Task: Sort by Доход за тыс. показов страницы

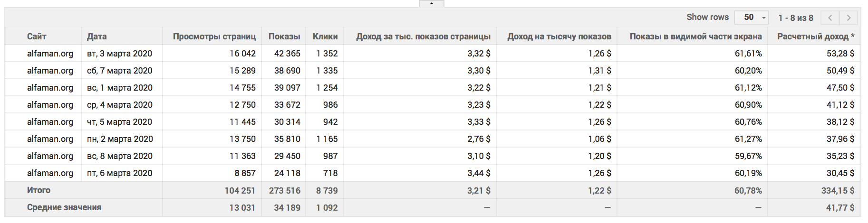Action: pos(424,37)
